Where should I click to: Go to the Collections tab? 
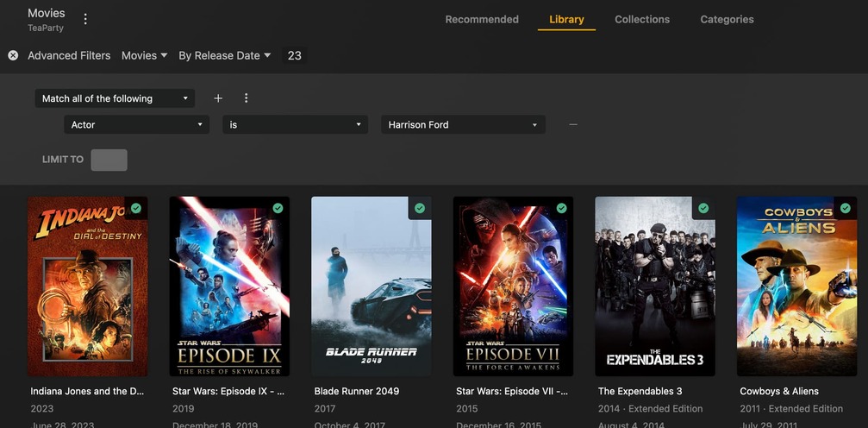click(x=642, y=19)
